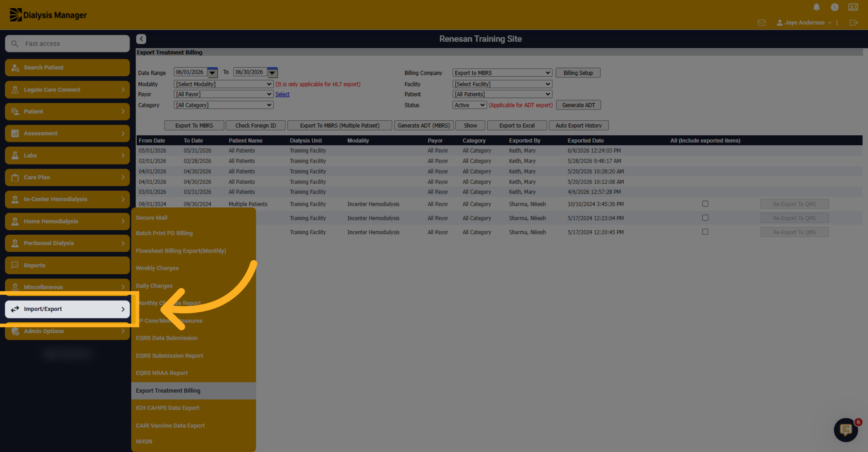The height and width of the screenshot is (452, 868).
Task: Open the Patient dropdown
Action: click(x=502, y=94)
